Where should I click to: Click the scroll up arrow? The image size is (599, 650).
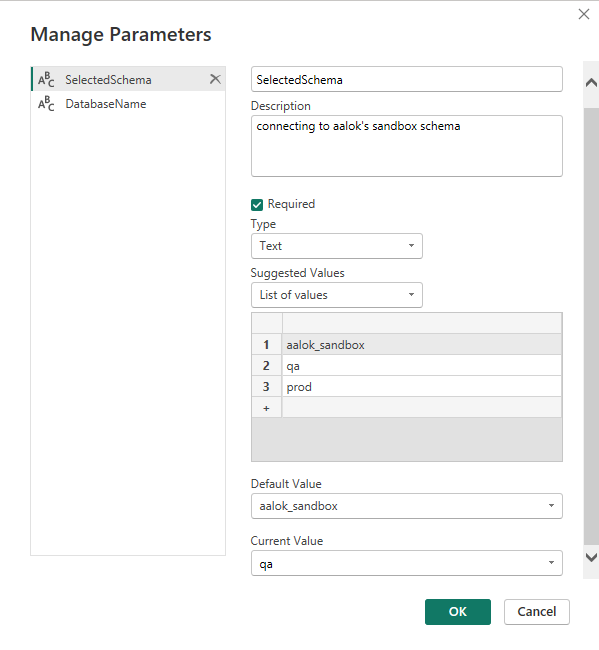click(591, 83)
